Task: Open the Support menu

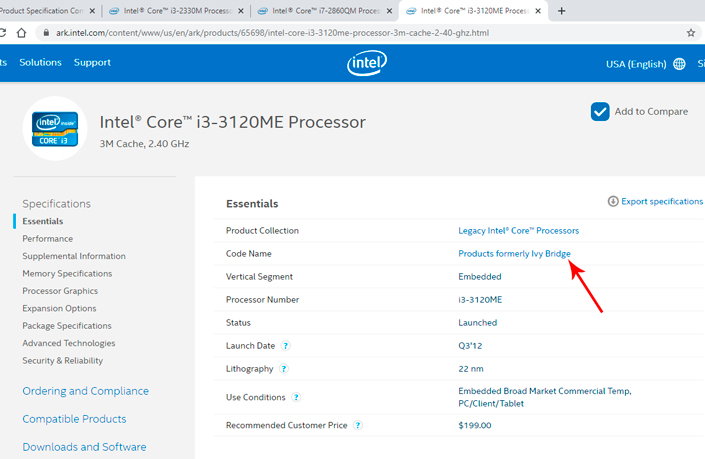Action: 92,62
